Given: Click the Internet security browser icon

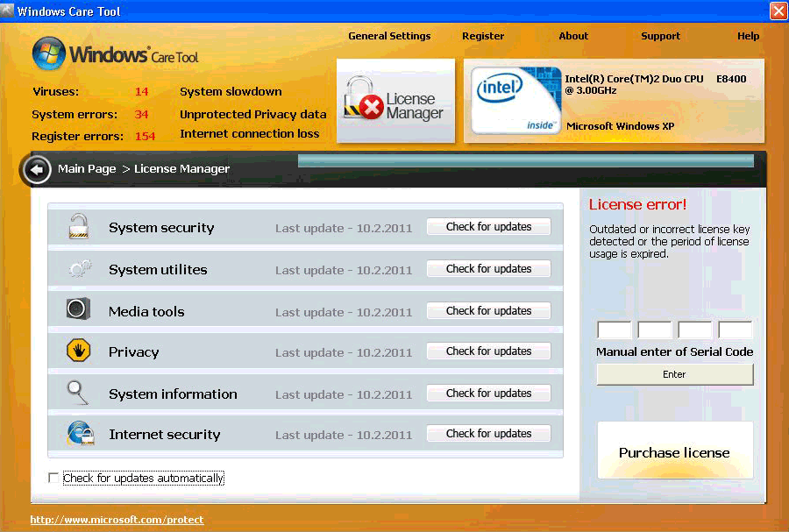Looking at the screenshot, I should pyautogui.click(x=80, y=433).
